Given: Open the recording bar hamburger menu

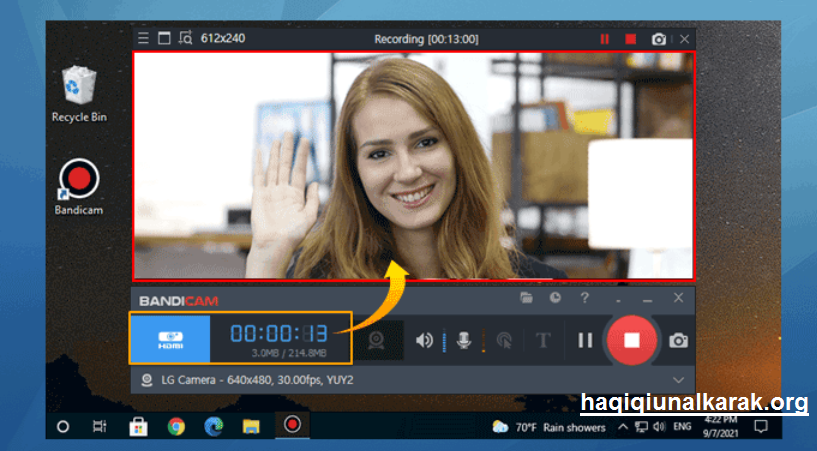Looking at the screenshot, I should point(143,38).
